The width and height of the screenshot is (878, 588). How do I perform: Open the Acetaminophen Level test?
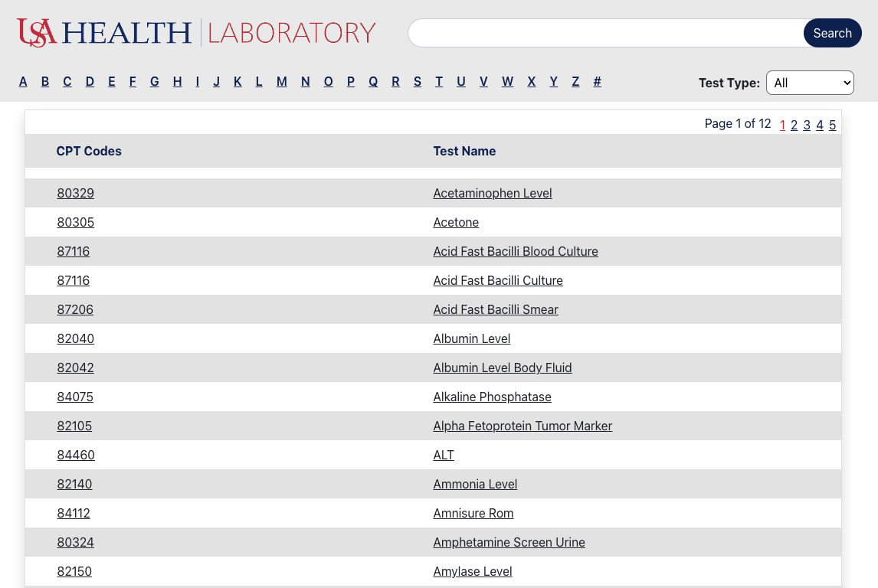point(493,194)
